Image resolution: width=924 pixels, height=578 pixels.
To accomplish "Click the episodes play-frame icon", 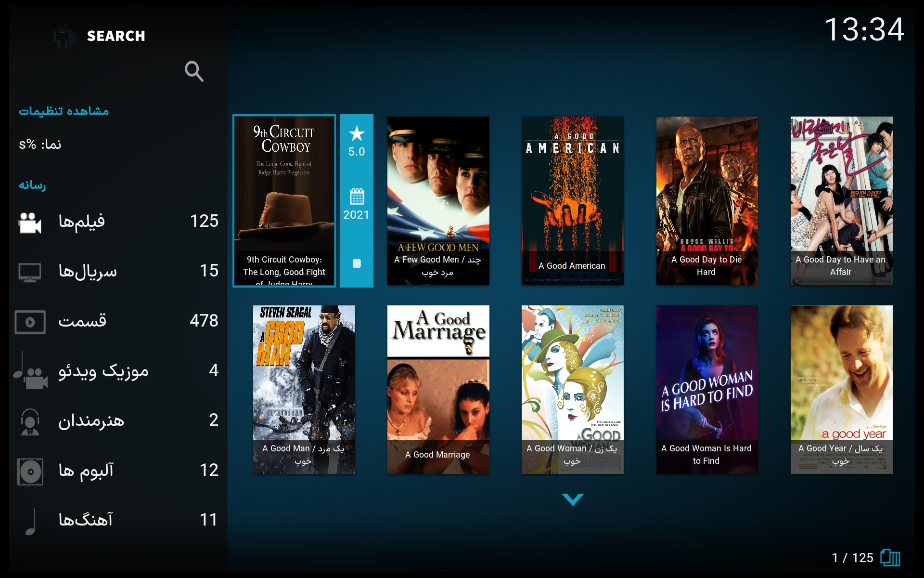I will click(30, 322).
